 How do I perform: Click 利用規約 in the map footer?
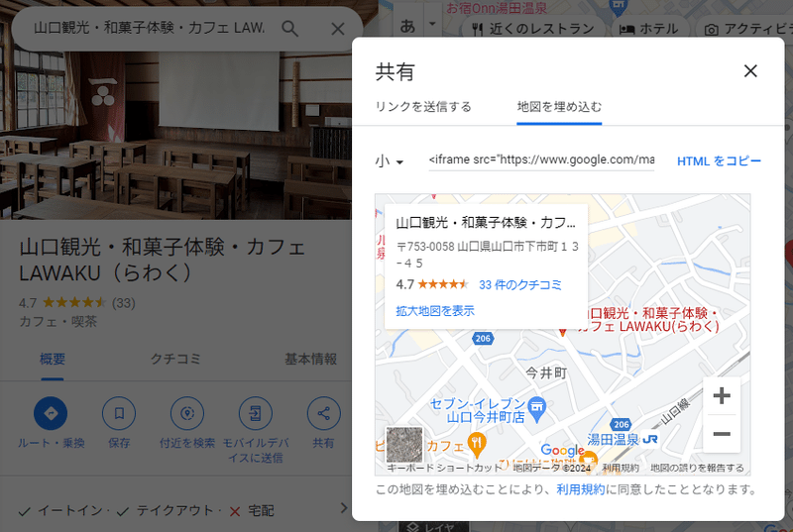(x=621, y=468)
